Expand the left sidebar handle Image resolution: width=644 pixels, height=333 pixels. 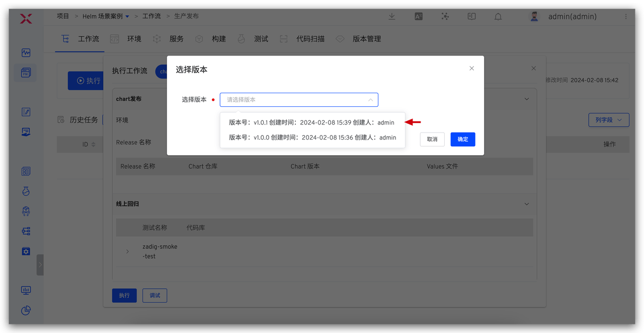click(x=40, y=264)
